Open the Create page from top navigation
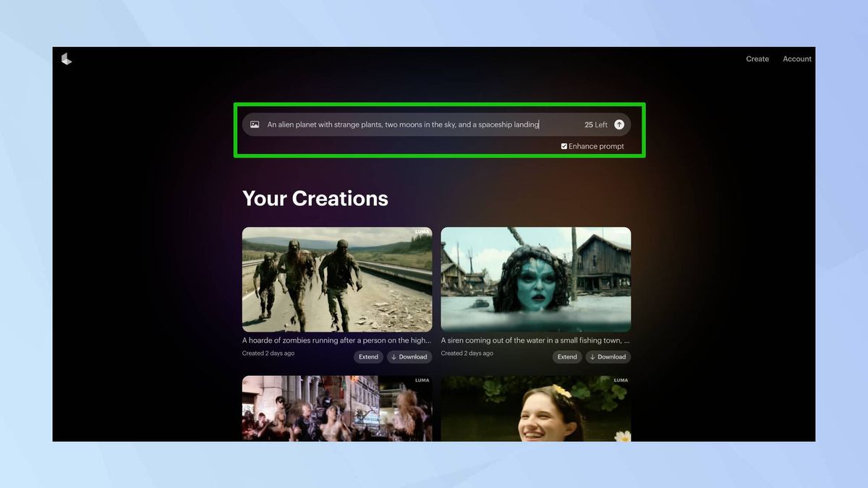868x488 pixels. (x=757, y=59)
